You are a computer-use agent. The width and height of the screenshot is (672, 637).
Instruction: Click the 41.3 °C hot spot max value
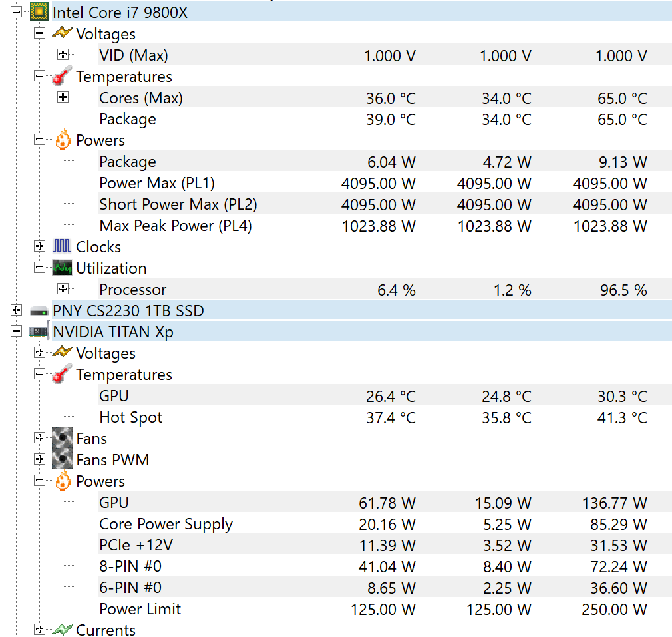click(622, 417)
